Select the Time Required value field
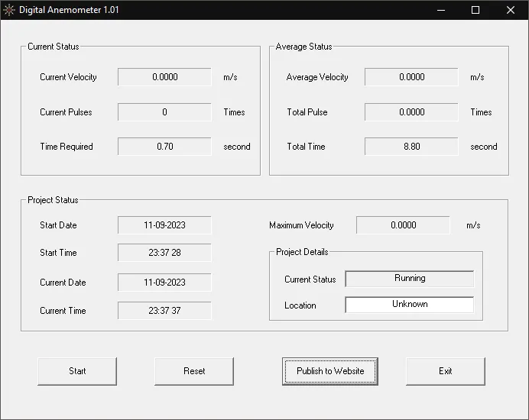 coord(164,147)
